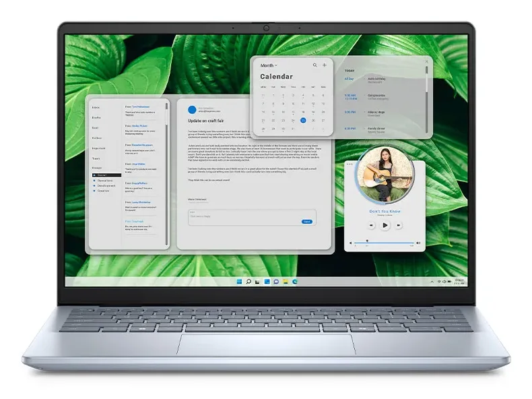Click the low-volume speaker icon in player

point(351,243)
